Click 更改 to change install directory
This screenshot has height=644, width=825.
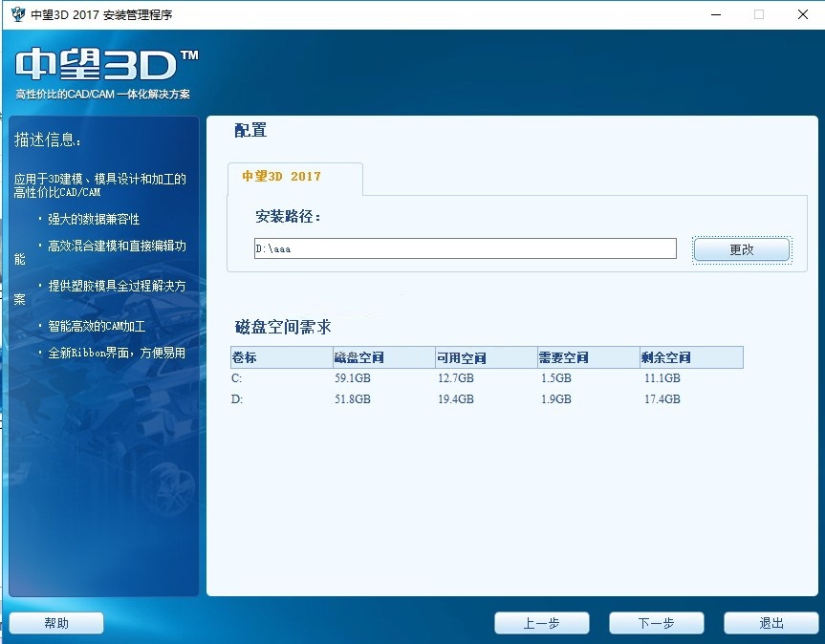tap(741, 247)
